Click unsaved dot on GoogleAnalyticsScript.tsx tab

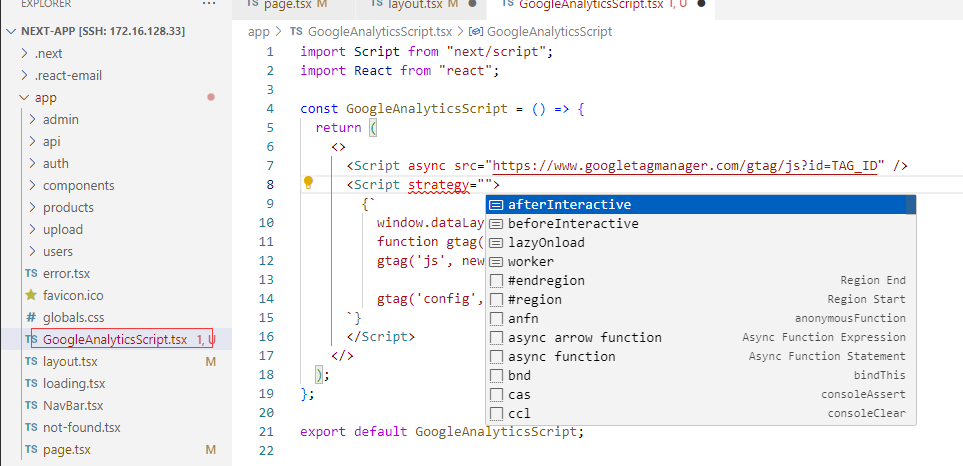point(701,4)
